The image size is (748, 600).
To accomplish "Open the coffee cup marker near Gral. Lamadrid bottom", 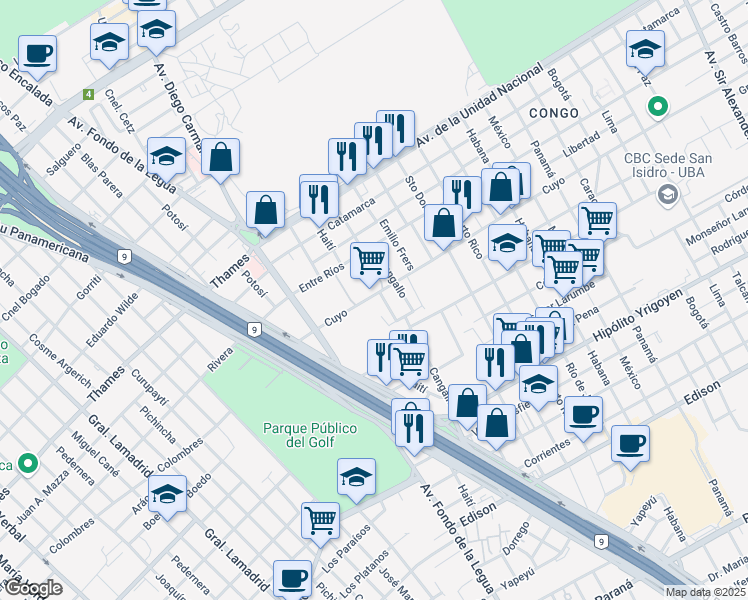I will 292,579.
